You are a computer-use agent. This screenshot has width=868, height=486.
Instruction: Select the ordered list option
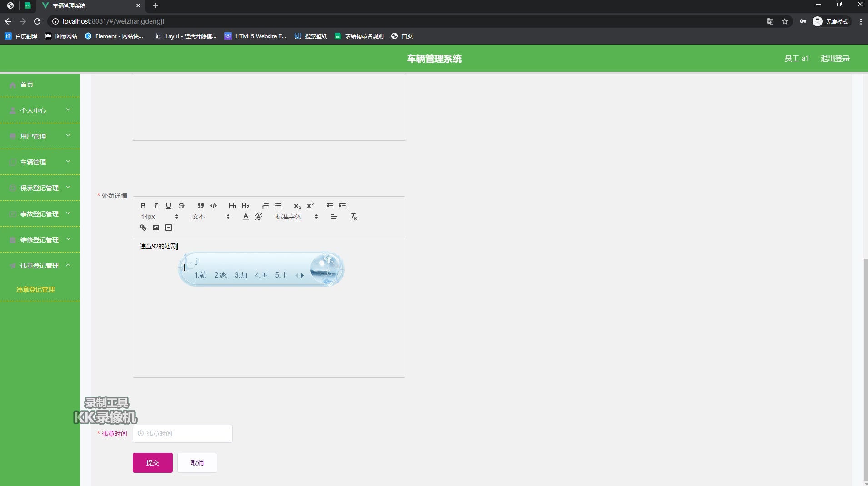[265, 206]
